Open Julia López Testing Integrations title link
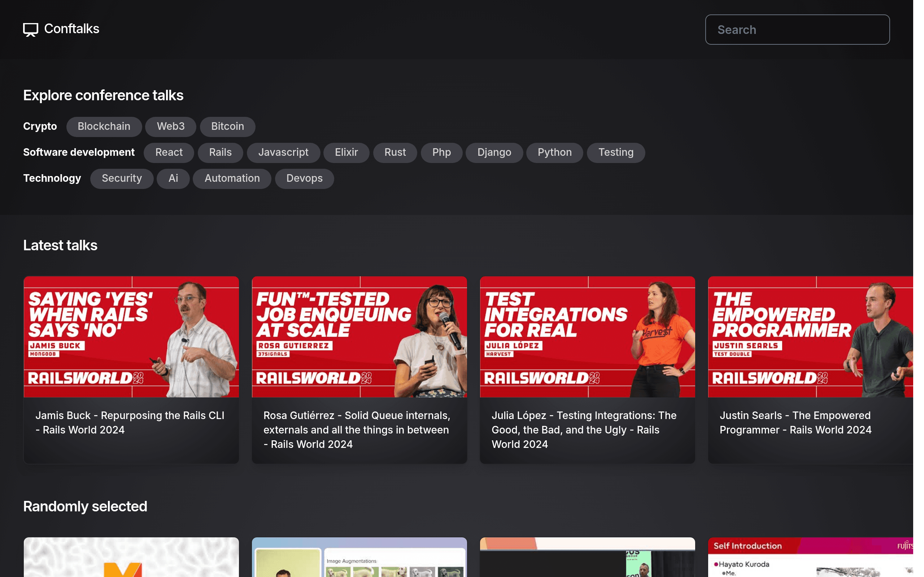This screenshot has width=924, height=577. point(584,430)
